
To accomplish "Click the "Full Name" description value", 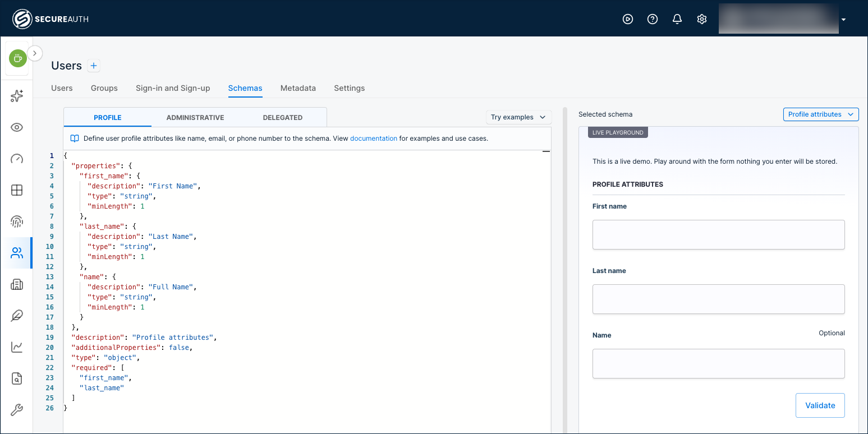I will pos(172,287).
